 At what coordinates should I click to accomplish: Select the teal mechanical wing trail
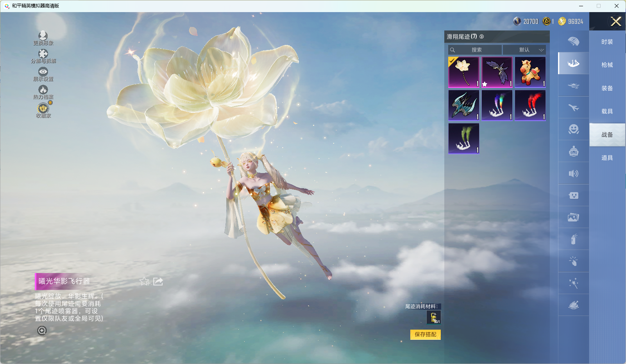click(464, 105)
